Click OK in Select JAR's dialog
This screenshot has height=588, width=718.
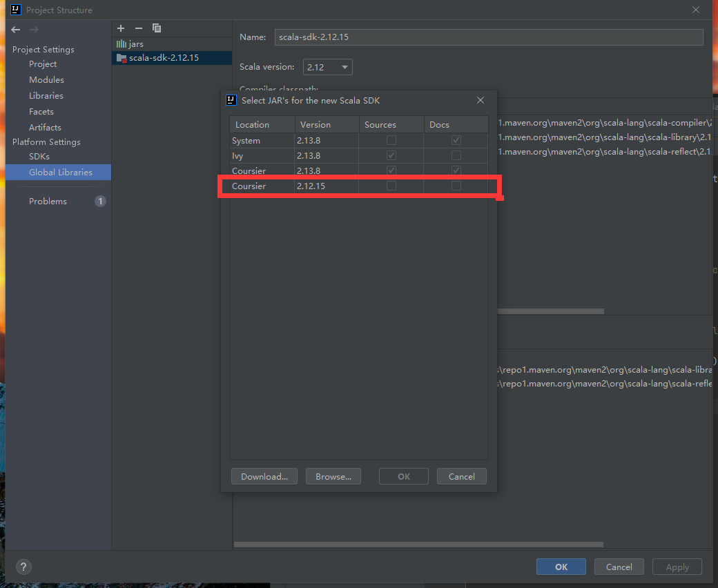point(404,476)
